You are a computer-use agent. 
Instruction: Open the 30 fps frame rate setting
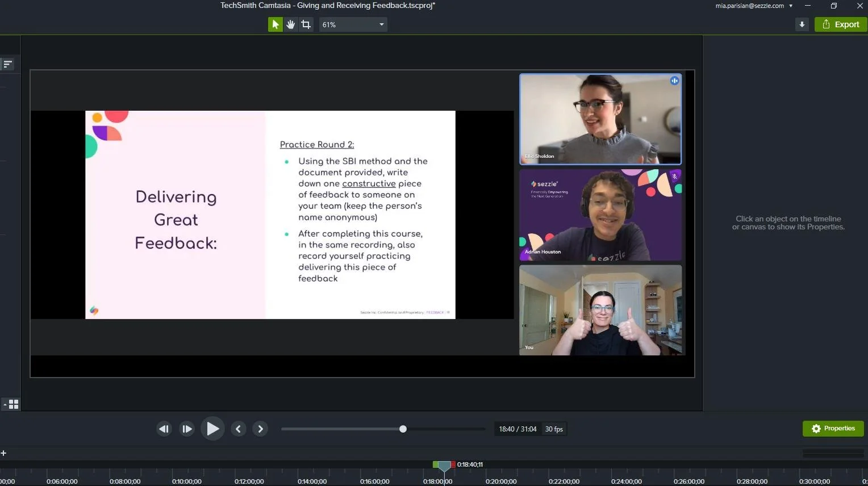coord(554,429)
